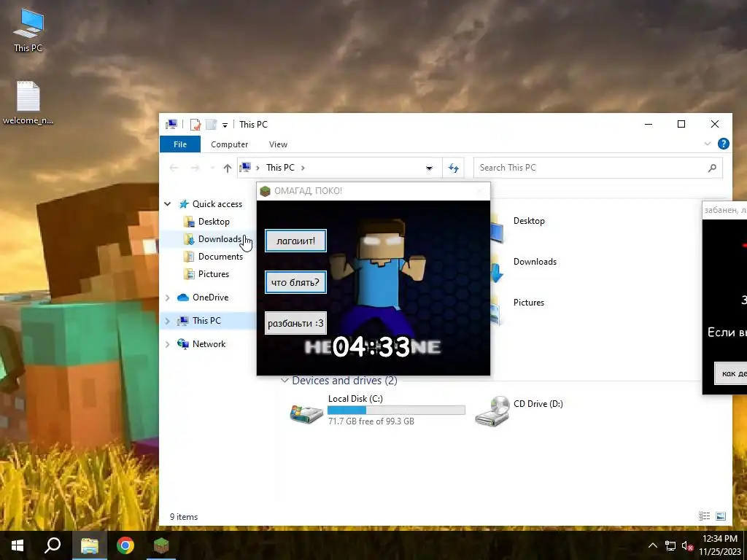Collapse the Devices and drives group

[285, 381]
